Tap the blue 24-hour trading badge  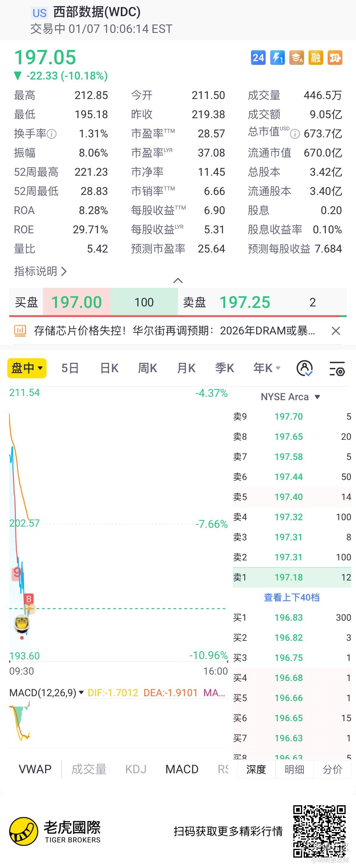click(258, 58)
